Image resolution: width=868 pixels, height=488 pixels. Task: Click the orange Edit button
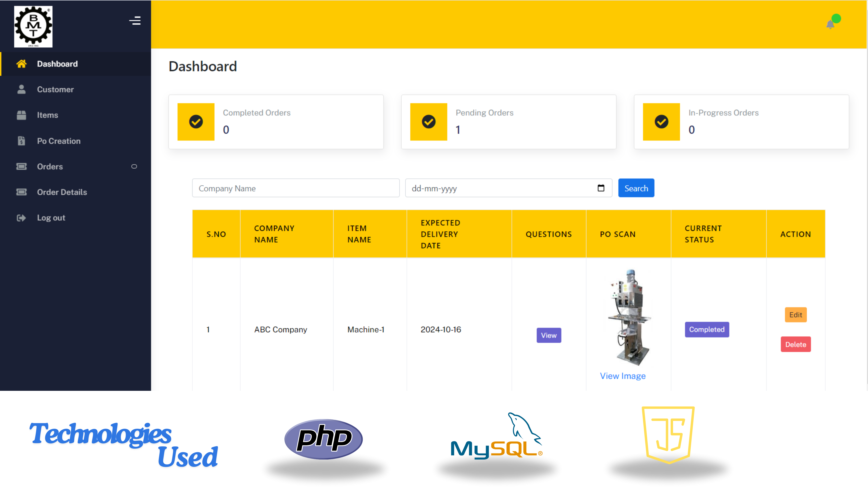795,315
